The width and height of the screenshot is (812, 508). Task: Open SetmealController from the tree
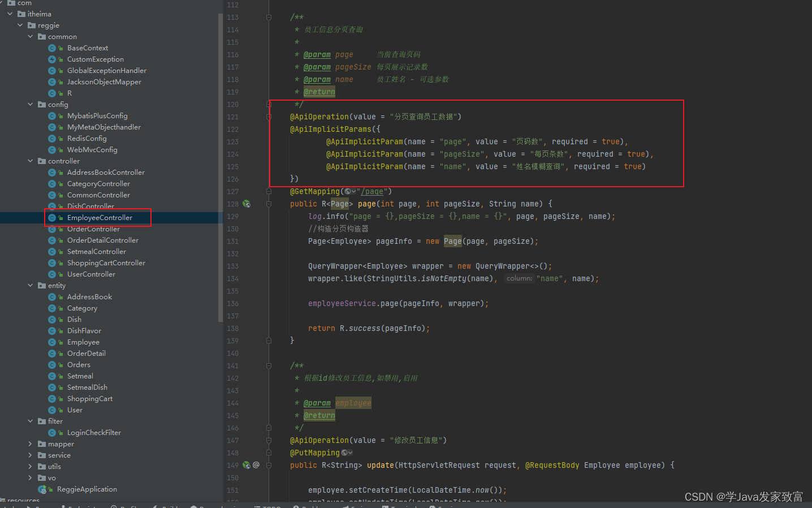pyautogui.click(x=96, y=252)
